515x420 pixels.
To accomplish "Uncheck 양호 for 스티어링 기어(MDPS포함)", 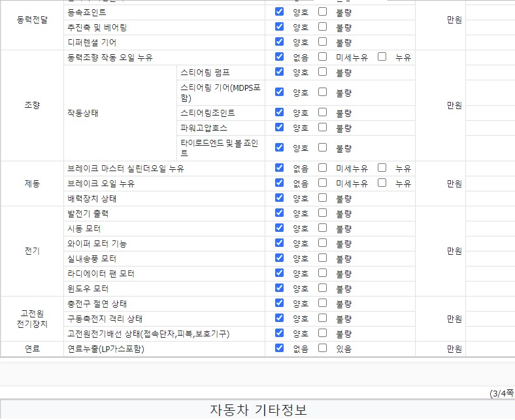I will click(280, 92).
